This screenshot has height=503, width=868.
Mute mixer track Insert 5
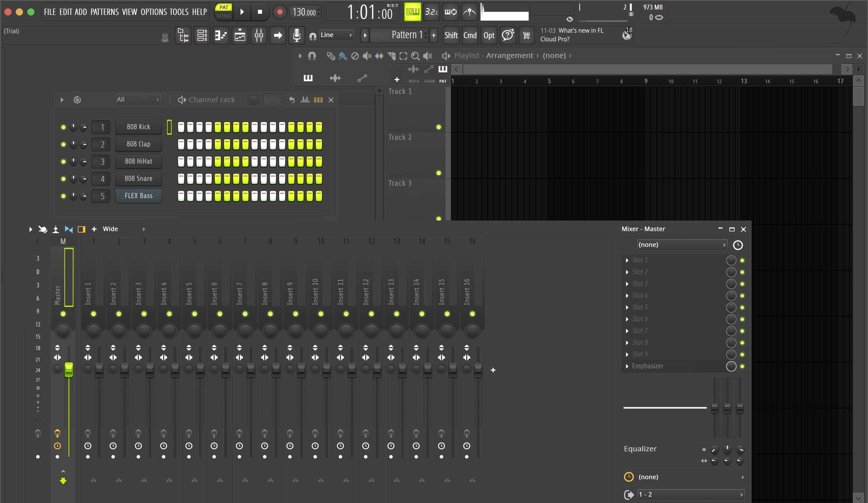click(195, 314)
